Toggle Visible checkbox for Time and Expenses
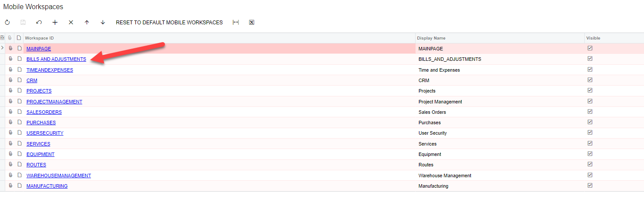Screen dimensions: 644x222 (590, 70)
